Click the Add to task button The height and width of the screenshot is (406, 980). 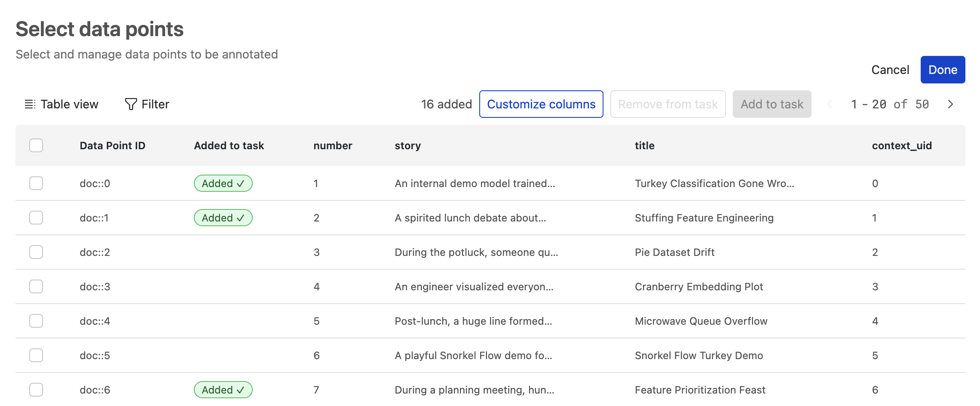(x=772, y=104)
